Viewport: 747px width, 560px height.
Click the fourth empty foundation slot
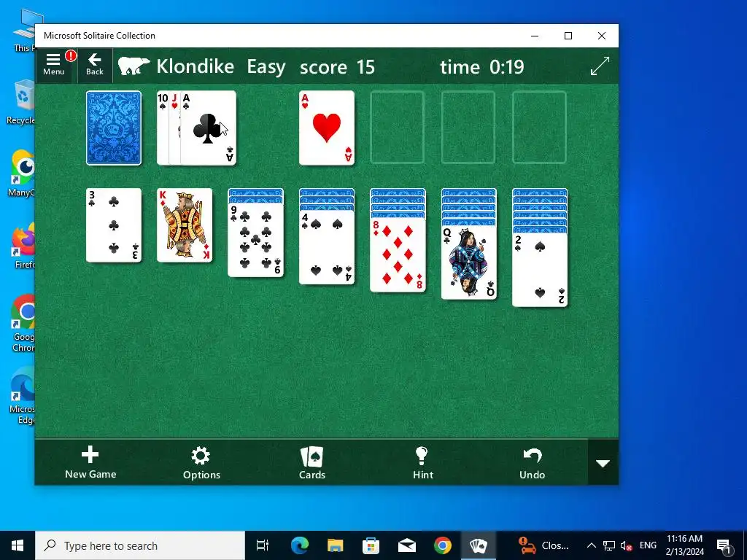(x=539, y=128)
